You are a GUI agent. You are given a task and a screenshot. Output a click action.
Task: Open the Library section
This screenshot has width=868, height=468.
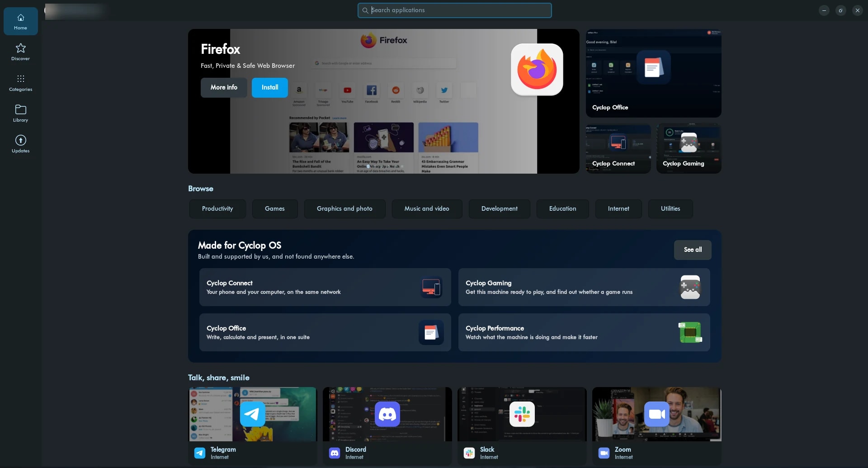[20, 113]
